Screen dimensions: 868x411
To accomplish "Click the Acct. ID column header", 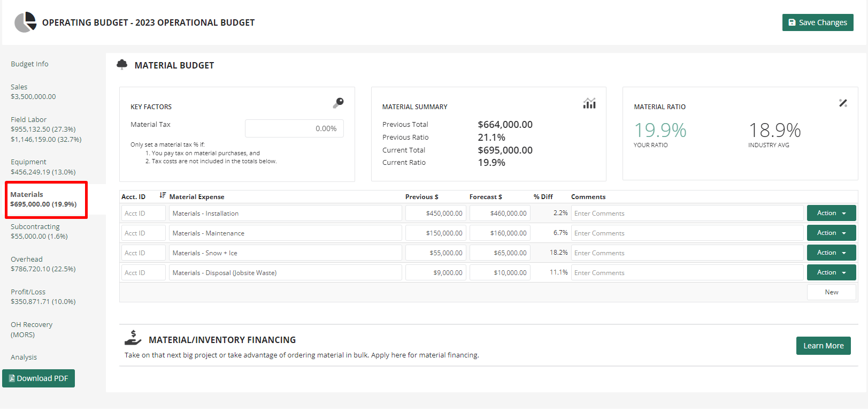I will pyautogui.click(x=133, y=197).
